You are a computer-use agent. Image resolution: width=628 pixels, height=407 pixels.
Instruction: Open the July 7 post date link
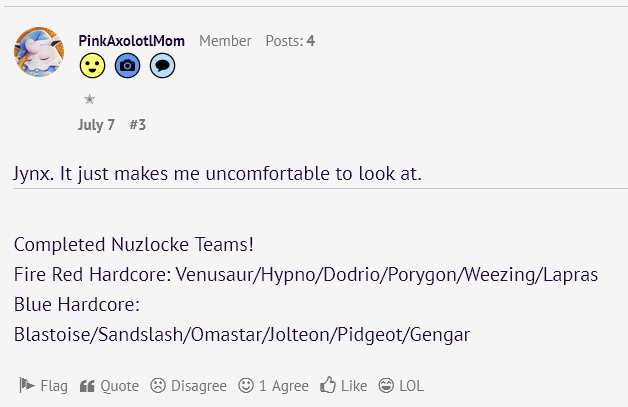pos(96,125)
